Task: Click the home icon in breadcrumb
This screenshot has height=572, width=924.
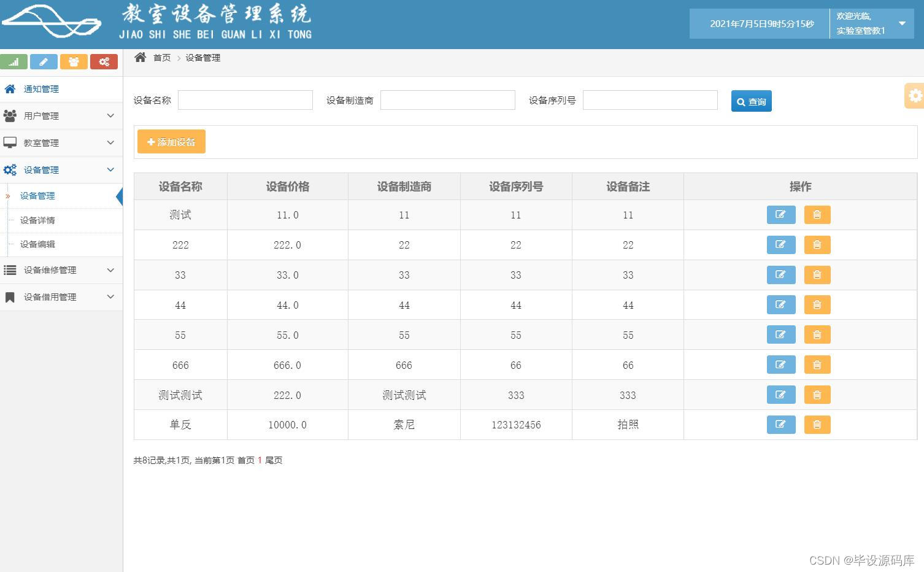Action: pos(141,57)
